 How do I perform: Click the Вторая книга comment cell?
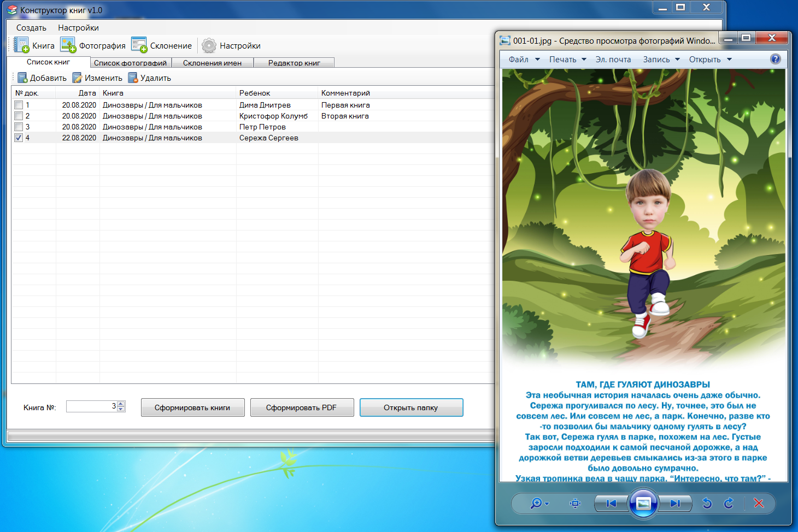pyautogui.click(x=345, y=116)
